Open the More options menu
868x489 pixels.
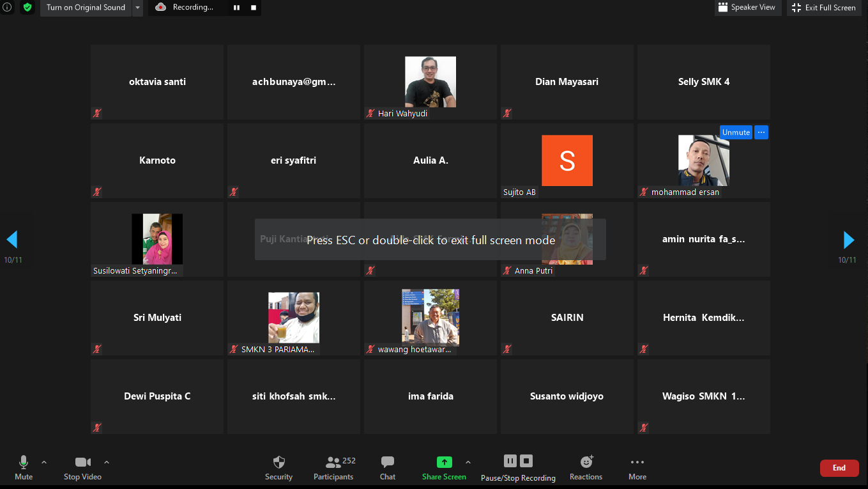click(x=637, y=468)
